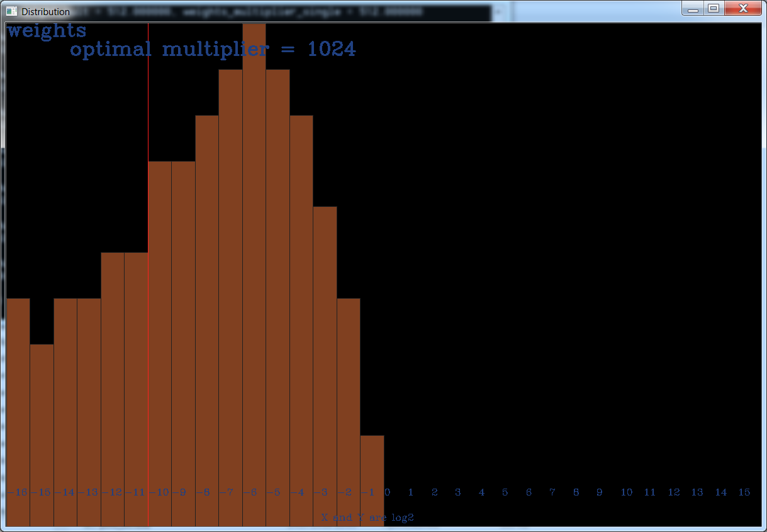Click the positive x-axis label 5
This screenshot has height=532, width=767.
pyautogui.click(x=505, y=492)
